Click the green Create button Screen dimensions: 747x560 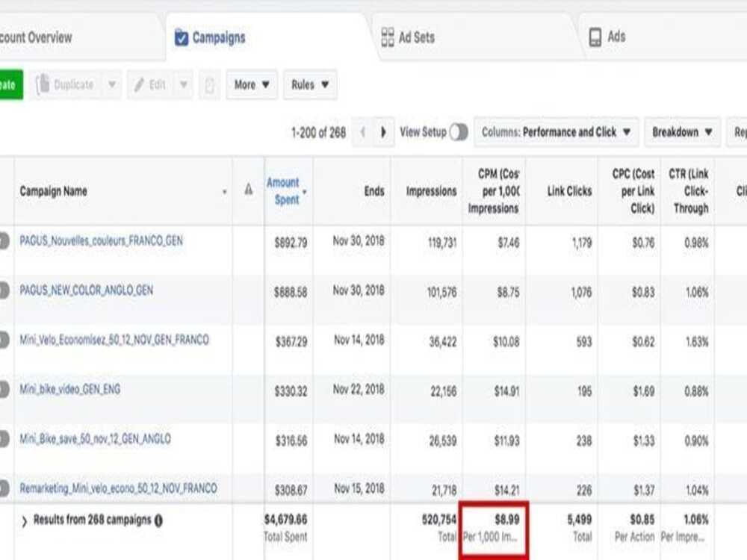(x=11, y=85)
